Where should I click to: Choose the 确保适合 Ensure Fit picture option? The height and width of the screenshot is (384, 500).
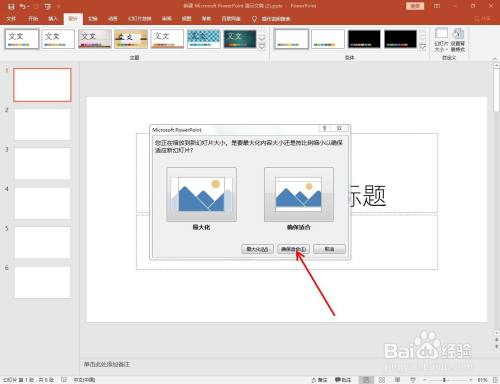[x=299, y=195]
